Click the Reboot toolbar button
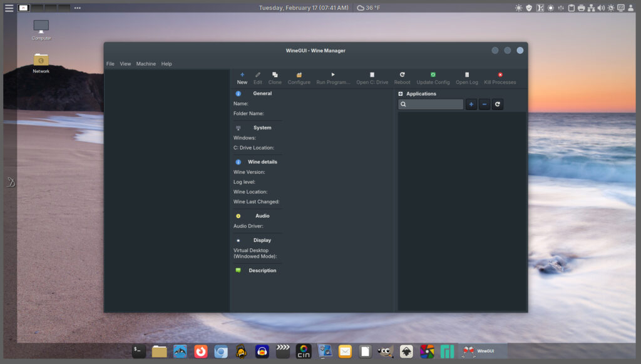The image size is (641, 364). pyautogui.click(x=403, y=78)
